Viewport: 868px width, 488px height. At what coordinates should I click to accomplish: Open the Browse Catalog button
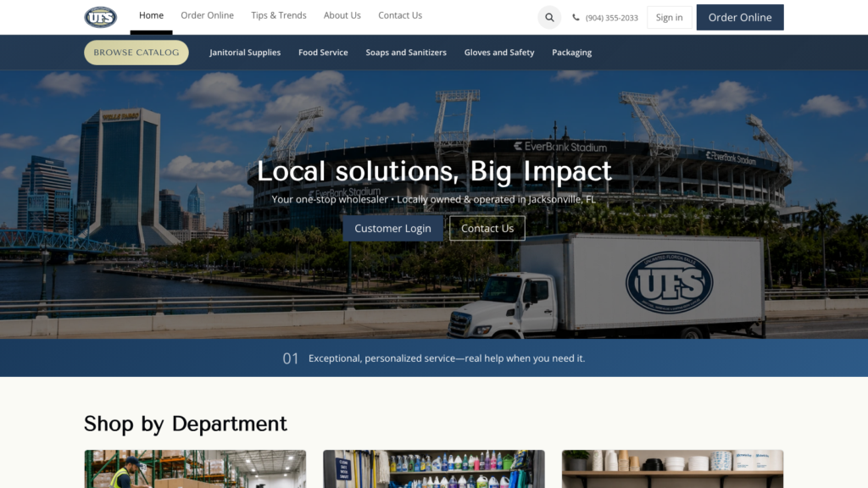pos(136,53)
